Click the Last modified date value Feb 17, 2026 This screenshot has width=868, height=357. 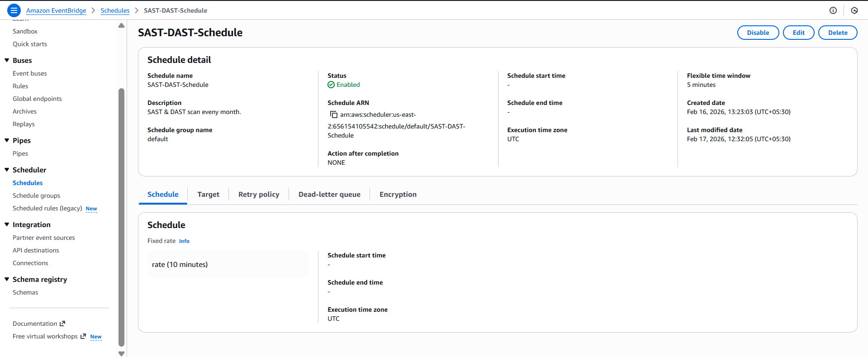coord(739,139)
